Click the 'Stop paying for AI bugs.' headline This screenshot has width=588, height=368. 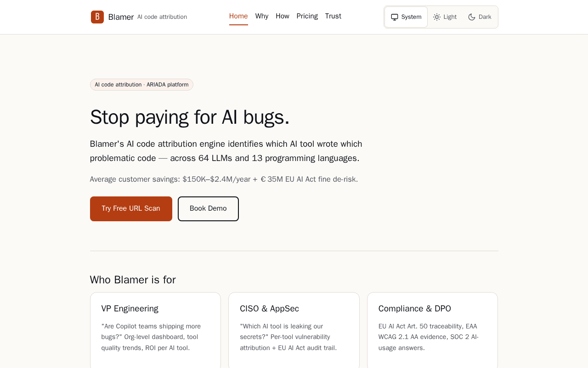190,117
